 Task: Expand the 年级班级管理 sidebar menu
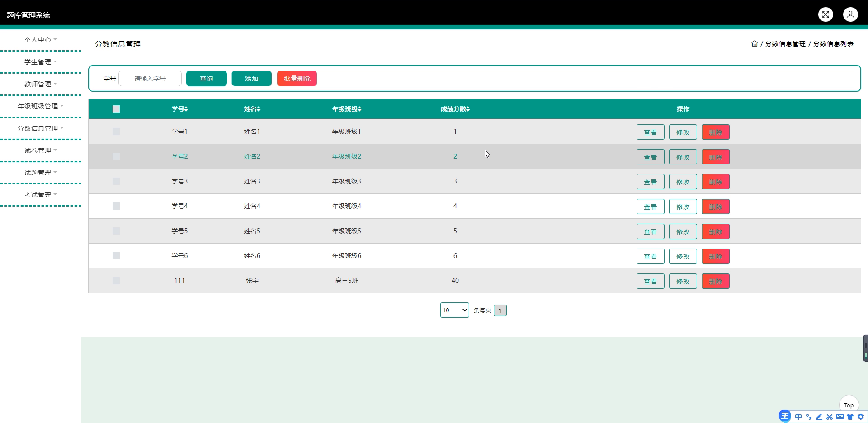tap(41, 106)
